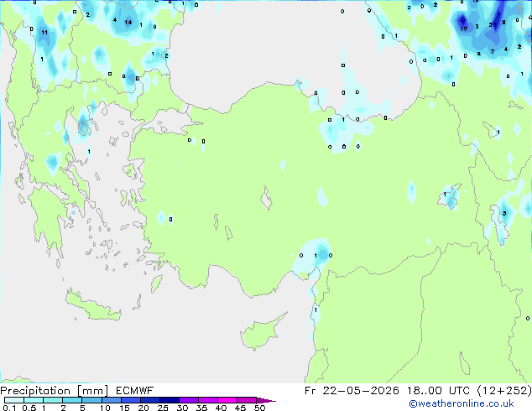Click the 30–35 mm violet legend swatch
The width and height of the screenshot is (532, 411).
[188, 400]
